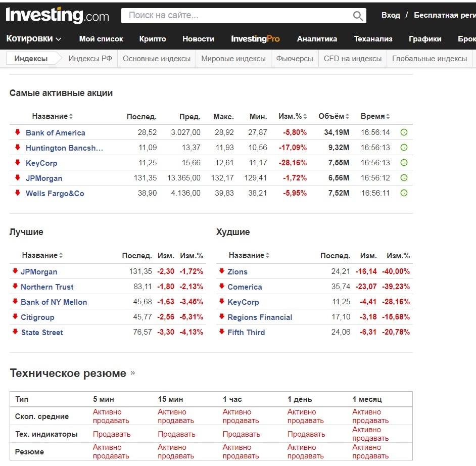Sort active stocks by Изм.% column
Image resolution: width=476 pixels, height=466 pixels.
coord(293,116)
